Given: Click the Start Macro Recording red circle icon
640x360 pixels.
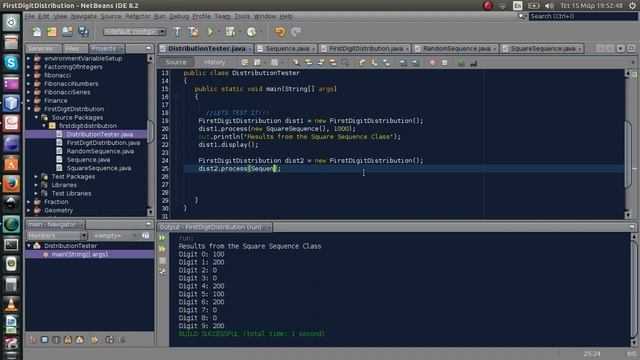Looking at the screenshot, I should click(432, 62).
